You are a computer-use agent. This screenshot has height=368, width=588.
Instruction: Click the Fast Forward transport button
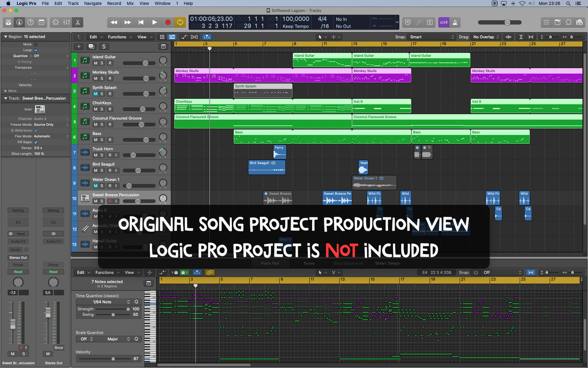coord(127,22)
